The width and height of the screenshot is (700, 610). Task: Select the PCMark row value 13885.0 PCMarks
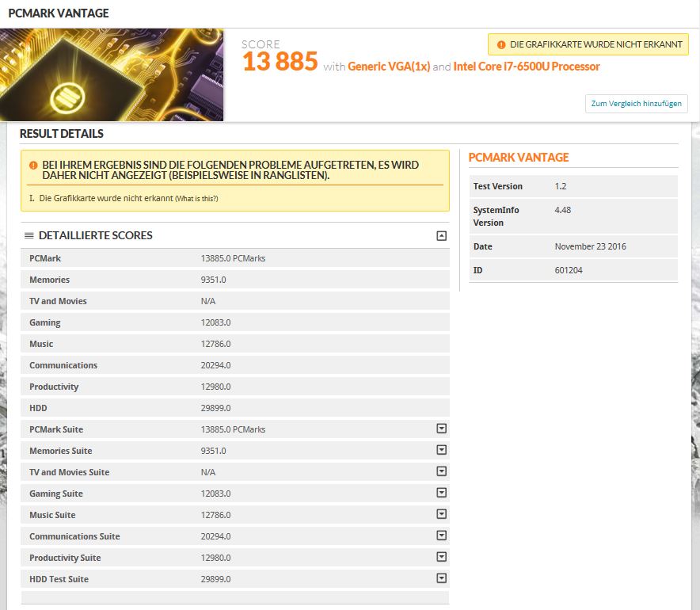pyautogui.click(x=233, y=258)
